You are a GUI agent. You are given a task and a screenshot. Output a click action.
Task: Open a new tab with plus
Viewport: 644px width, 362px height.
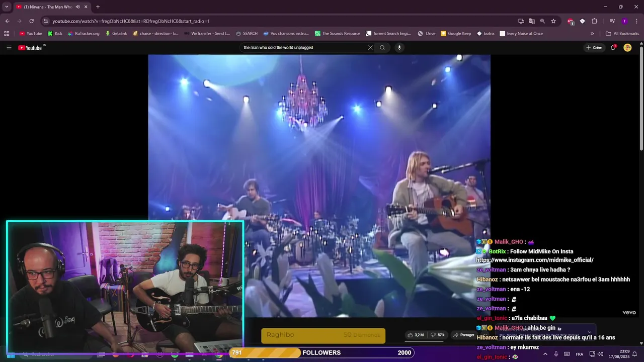98,7
